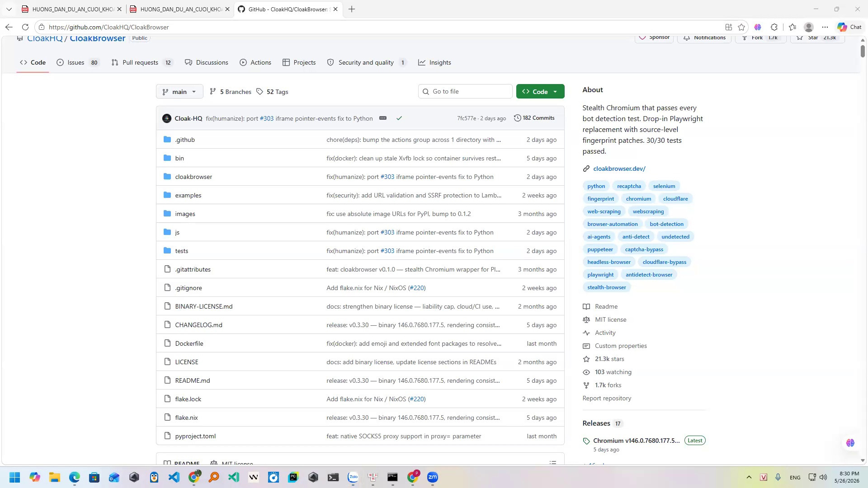Click the page vertical scrollbar thumb
Viewport: 868px width, 488px height.
click(863, 51)
